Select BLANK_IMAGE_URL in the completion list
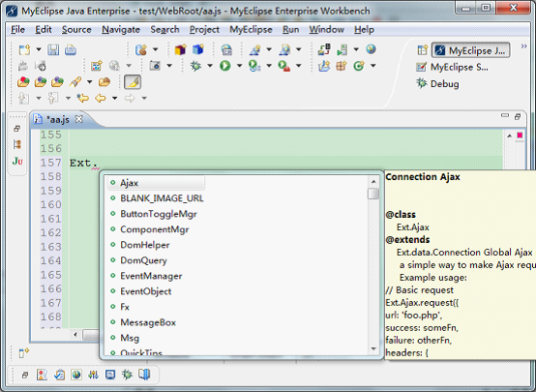 coord(162,198)
